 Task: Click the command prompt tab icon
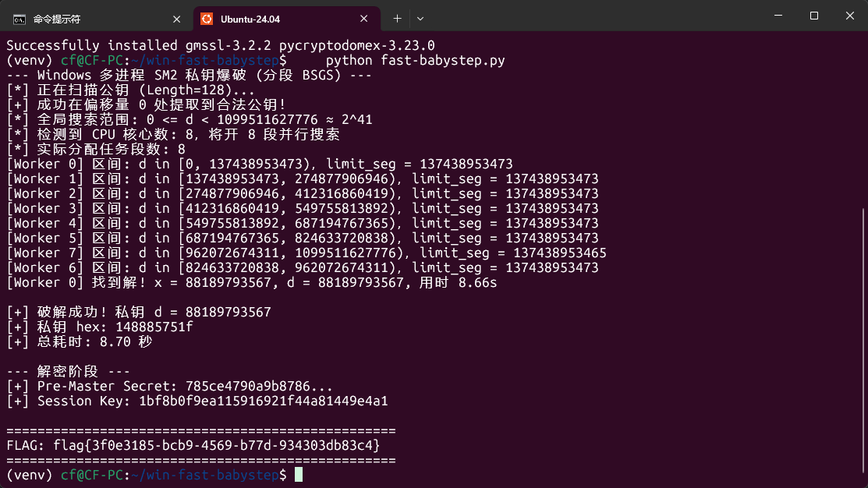pyautogui.click(x=19, y=19)
